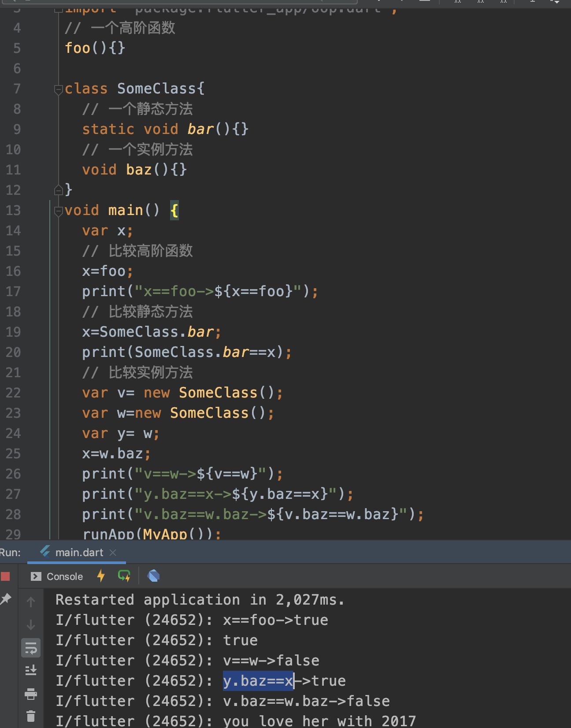Image resolution: width=571 pixels, height=728 pixels.
Task: Click print x==foo statement line
Action: click(x=200, y=291)
